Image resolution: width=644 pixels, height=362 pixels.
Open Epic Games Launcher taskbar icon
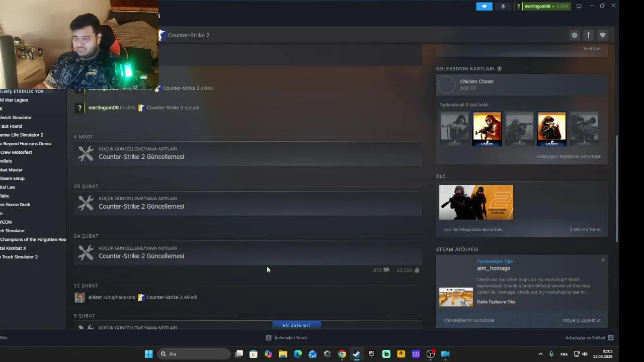pyautogui.click(x=371, y=354)
